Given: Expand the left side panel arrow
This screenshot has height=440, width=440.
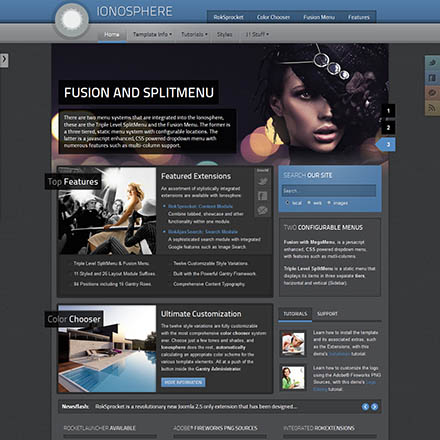Looking at the screenshot, I should coord(4,60).
